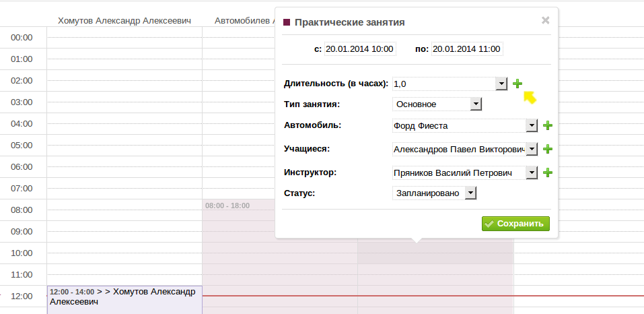644x314 pixels.
Task: Open the Длительность (в часах) dropdown
Action: click(x=501, y=84)
